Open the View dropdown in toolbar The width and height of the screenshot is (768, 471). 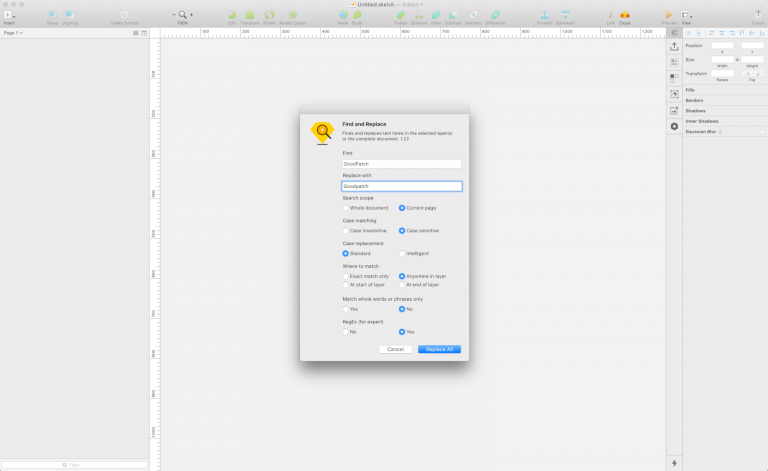[687, 16]
